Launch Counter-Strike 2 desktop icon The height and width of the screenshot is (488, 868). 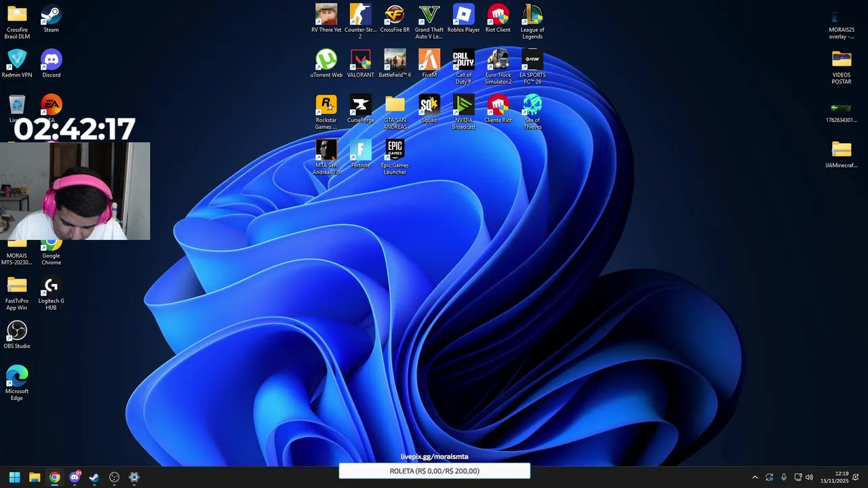(360, 22)
